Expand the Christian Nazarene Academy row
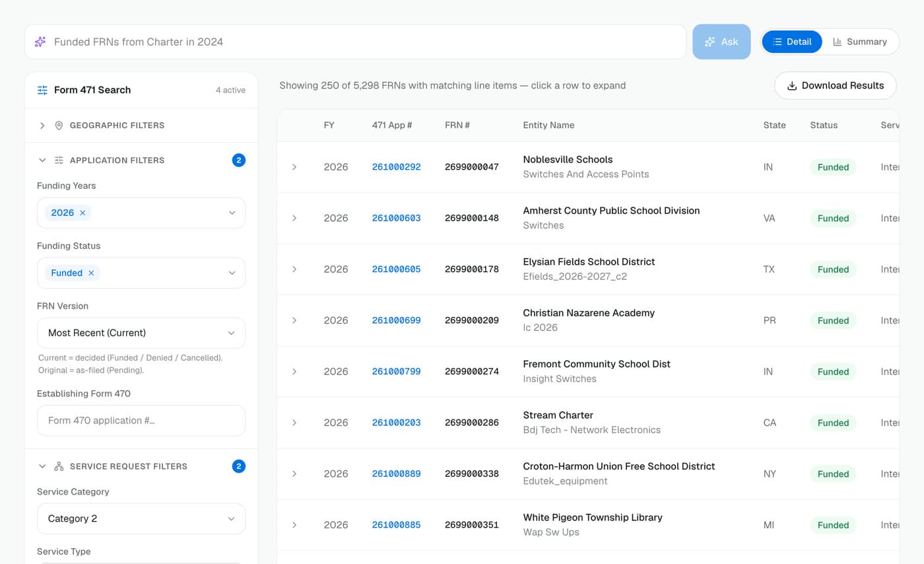 [x=294, y=320]
